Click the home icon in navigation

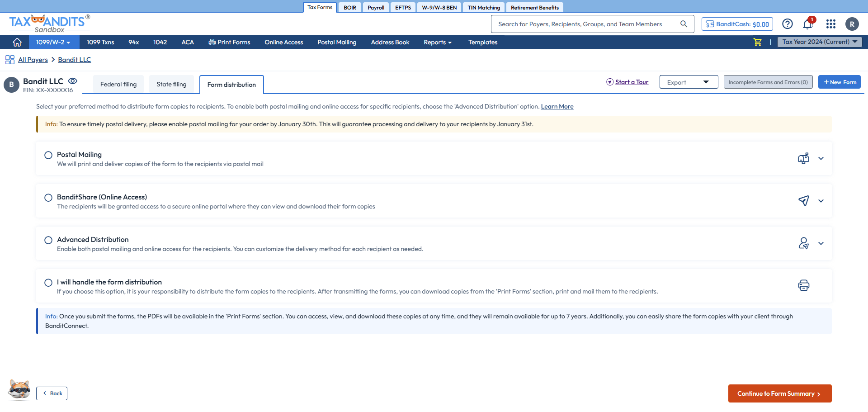tap(17, 42)
